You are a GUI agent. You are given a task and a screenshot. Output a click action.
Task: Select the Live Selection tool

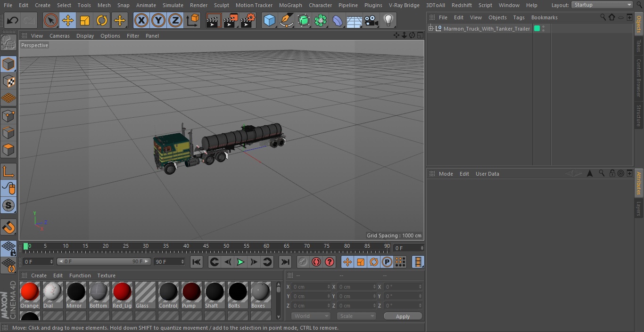pyautogui.click(x=51, y=20)
